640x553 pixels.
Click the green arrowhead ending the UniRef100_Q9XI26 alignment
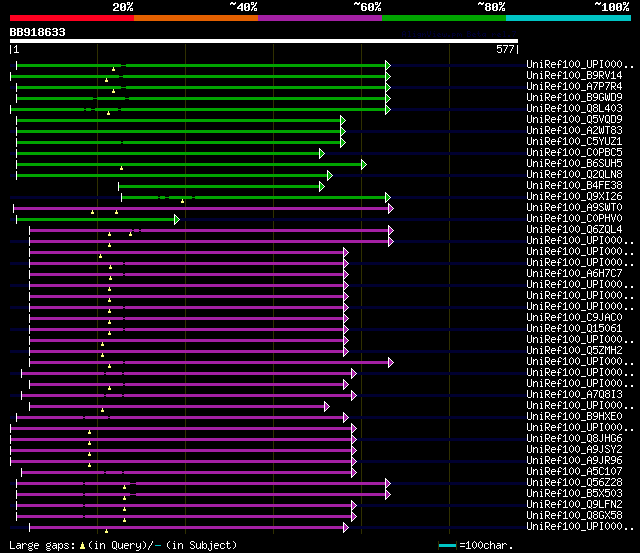click(x=388, y=198)
